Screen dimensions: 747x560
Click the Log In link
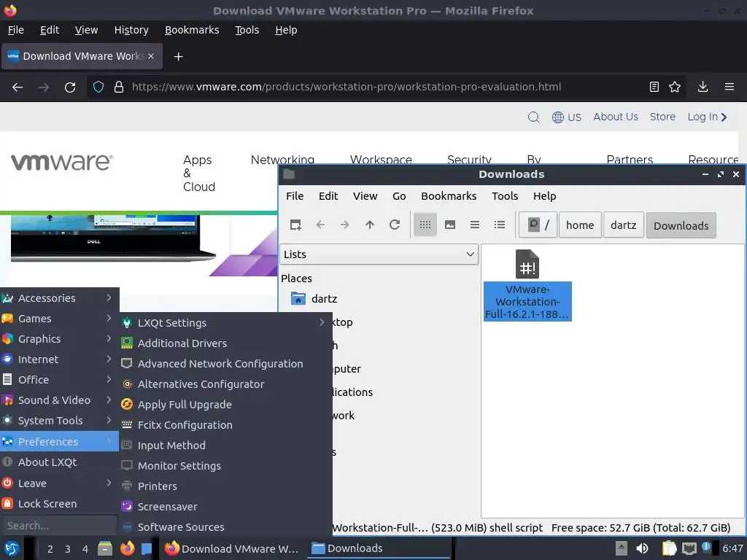click(707, 117)
